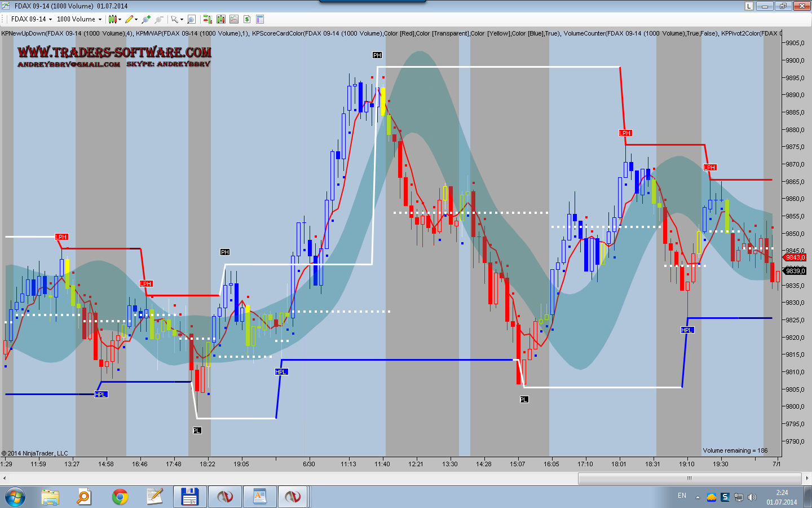Click the zoom in magnifier icon
The width and height of the screenshot is (812, 508).
click(146, 19)
